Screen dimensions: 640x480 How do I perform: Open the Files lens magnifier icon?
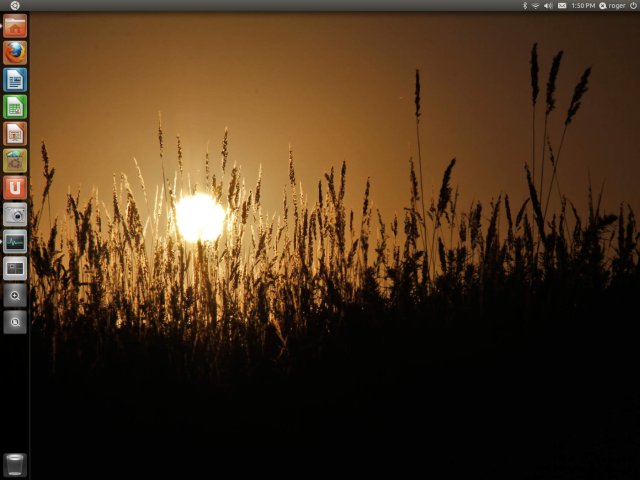[x=15, y=322]
